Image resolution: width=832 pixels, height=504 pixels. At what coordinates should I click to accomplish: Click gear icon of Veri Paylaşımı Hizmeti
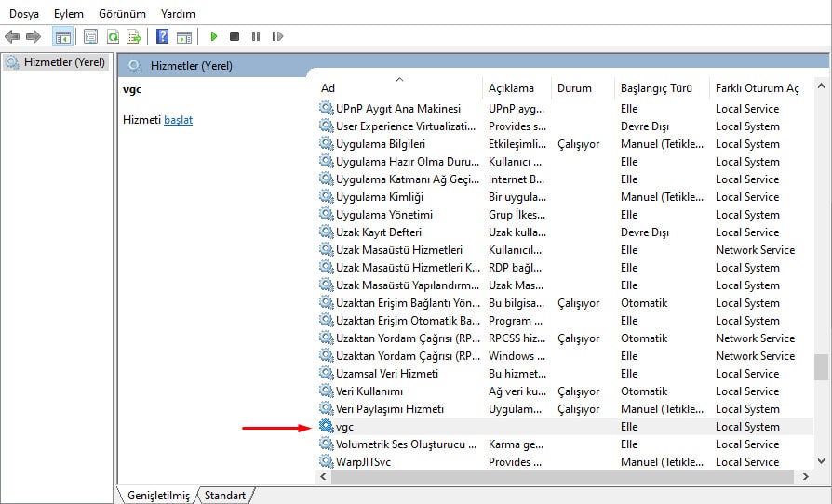point(326,408)
